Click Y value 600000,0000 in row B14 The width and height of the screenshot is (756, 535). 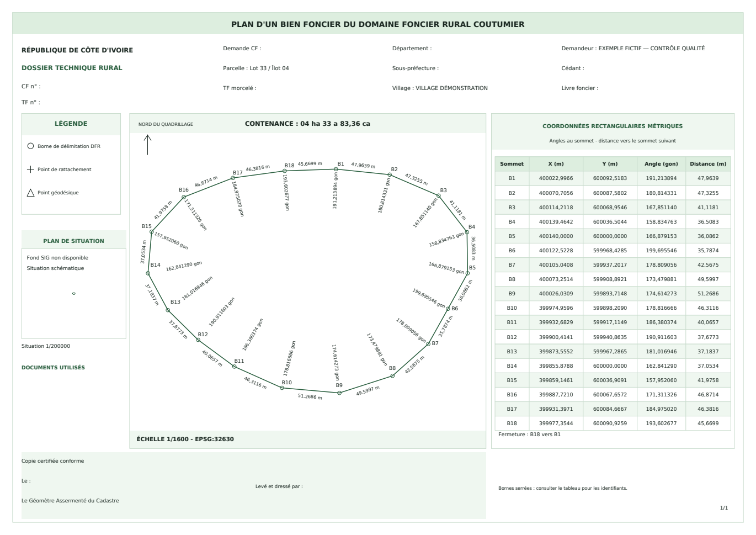610,366
